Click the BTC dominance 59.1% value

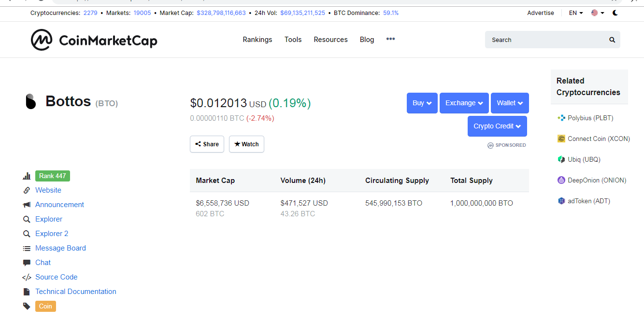pyautogui.click(x=391, y=13)
